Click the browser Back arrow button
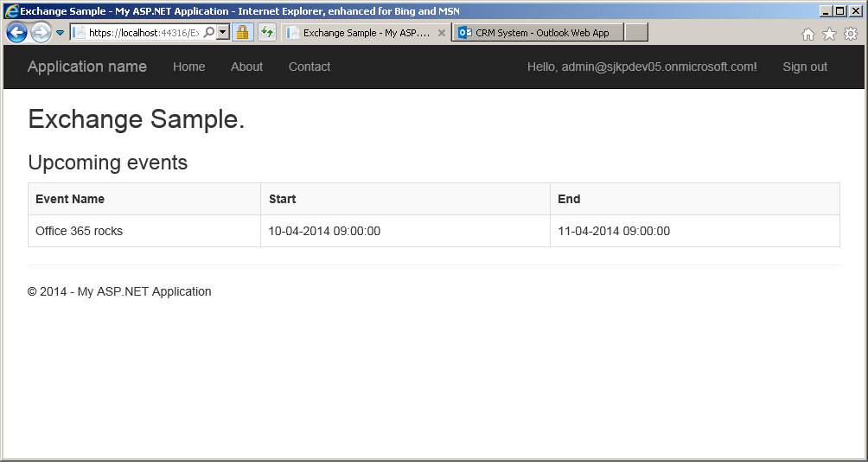This screenshot has height=466, width=868. (16, 33)
